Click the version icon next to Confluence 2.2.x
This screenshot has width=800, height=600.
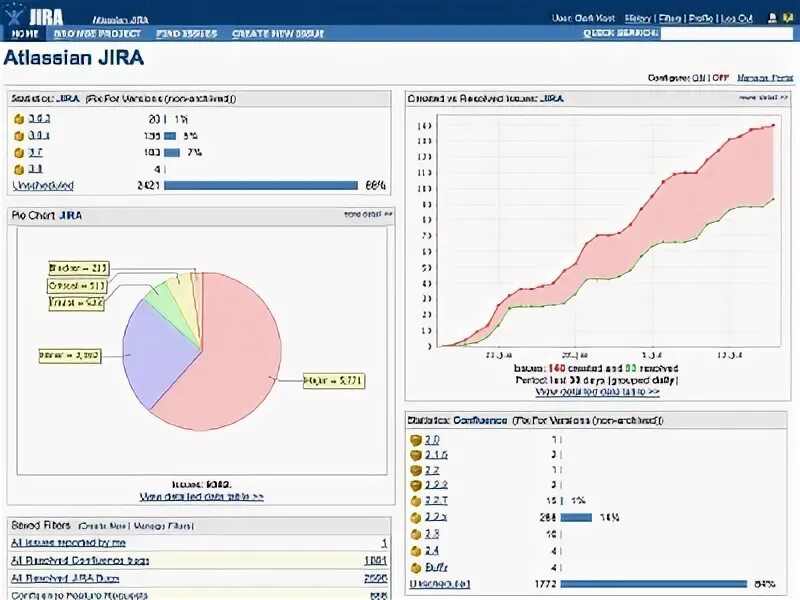click(416, 517)
